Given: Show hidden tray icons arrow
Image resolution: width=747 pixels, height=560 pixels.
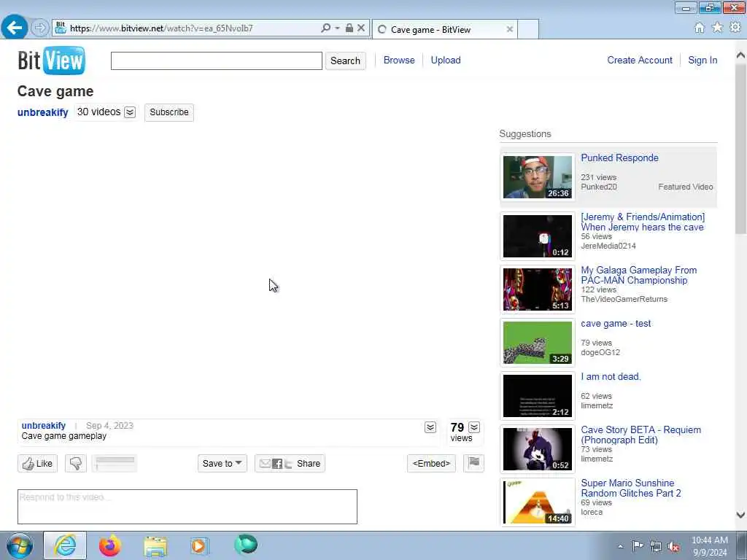Looking at the screenshot, I should click(x=620, y=546).
